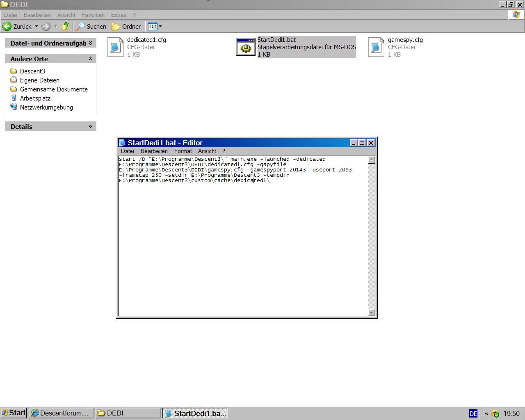525x420 pixels.
Task: Click the Windows Start button
Action: [14, 413]
